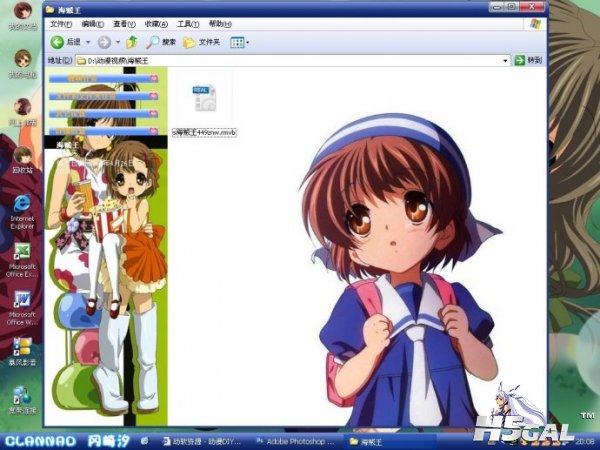This screenshot has height=450, width=600.
Task: Toggle the Folders (文件夹) pane
Action: (x=202, y=42)
